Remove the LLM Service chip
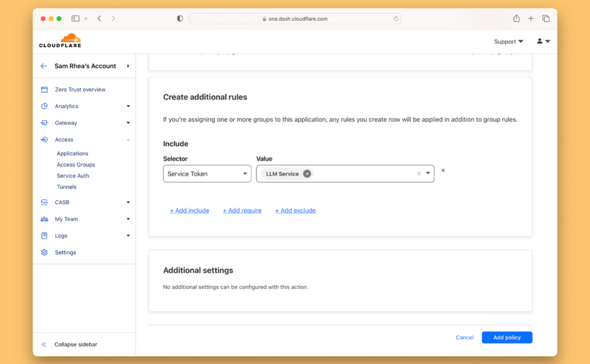Viewport: 590px width, 364px height. 307,174
